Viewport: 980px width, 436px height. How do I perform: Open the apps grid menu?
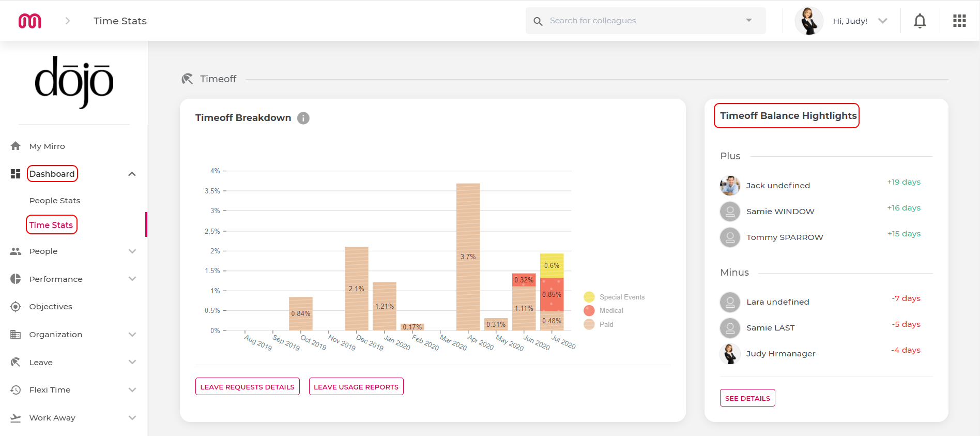coord(959,21)
